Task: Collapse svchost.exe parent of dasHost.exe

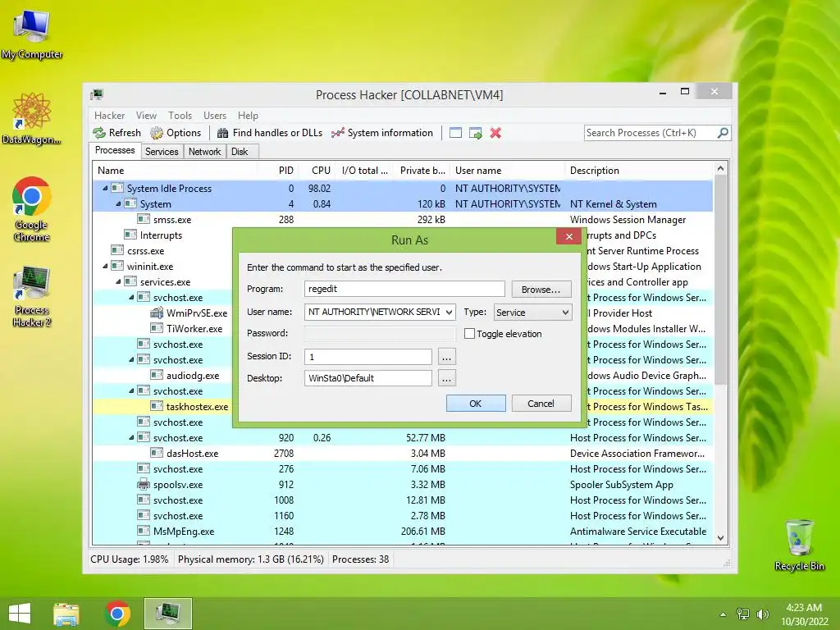Action: pos(131,438)
